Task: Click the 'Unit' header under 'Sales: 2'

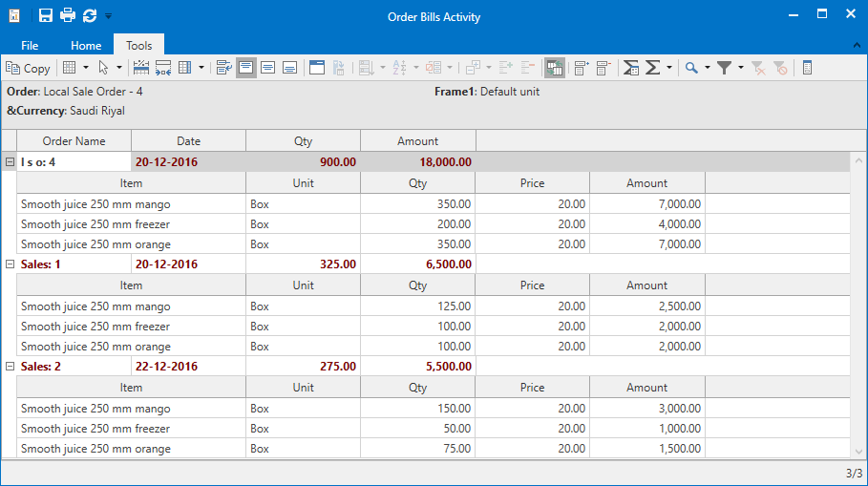Action: click(x=304, y=388)
